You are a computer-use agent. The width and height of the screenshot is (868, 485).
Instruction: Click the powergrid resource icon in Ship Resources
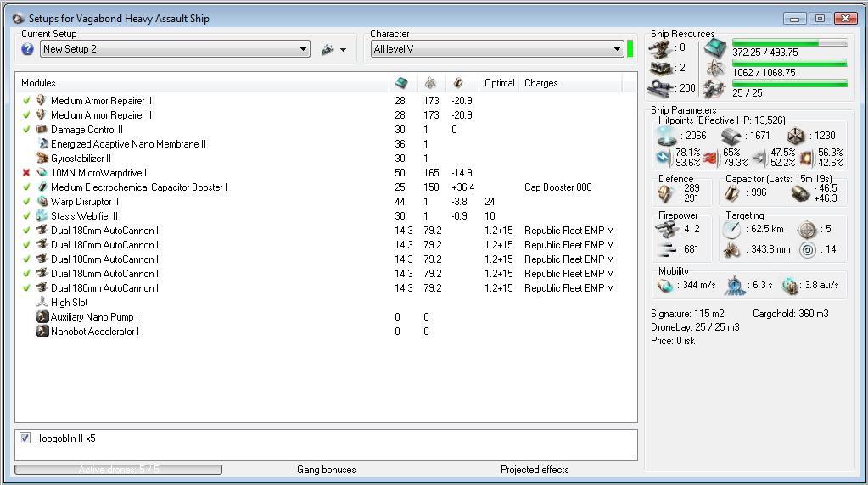tap(715, 69)
